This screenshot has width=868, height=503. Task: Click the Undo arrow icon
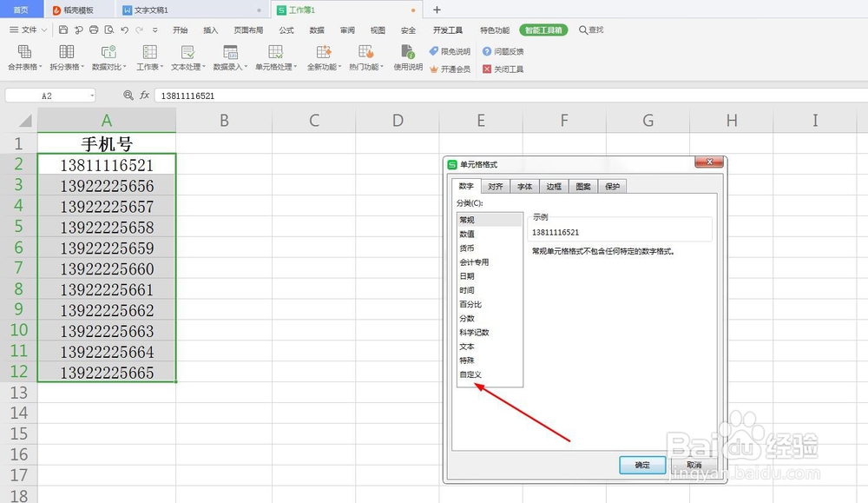point(124,30)
